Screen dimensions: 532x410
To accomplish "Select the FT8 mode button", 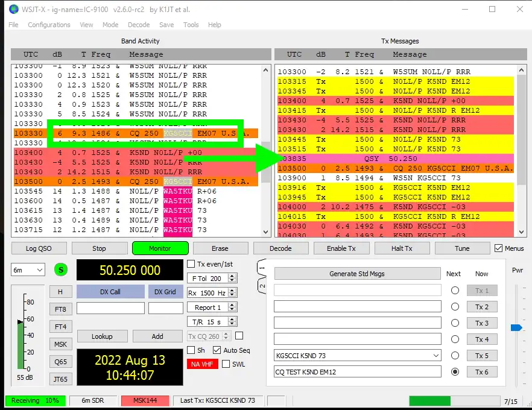I will click(60, 309).
